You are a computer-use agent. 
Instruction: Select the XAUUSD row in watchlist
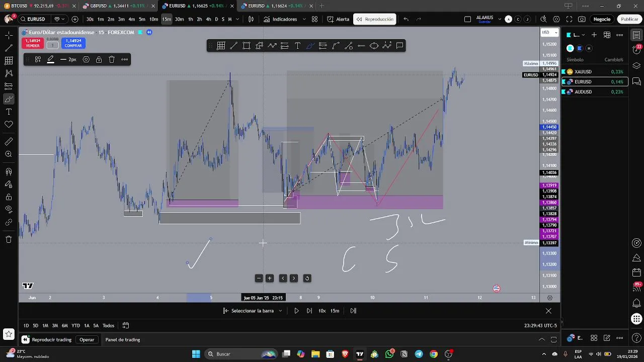(594, 72)
